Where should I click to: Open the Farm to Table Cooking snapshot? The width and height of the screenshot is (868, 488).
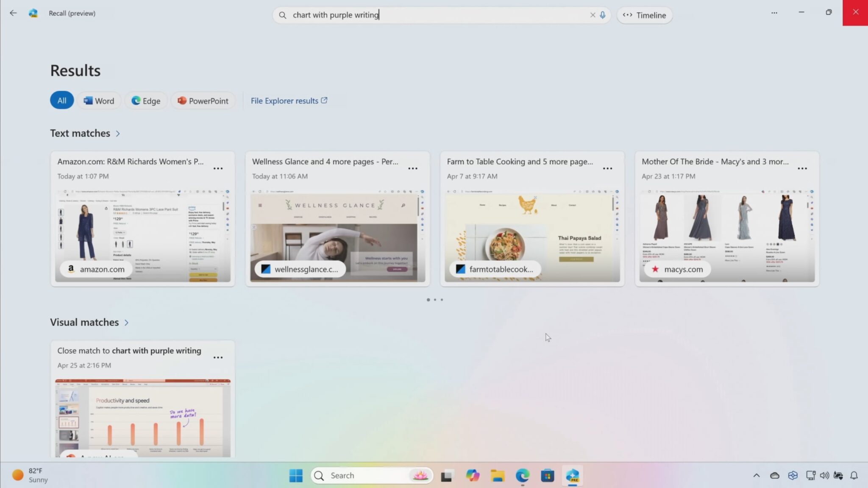(x=532, y=235)
